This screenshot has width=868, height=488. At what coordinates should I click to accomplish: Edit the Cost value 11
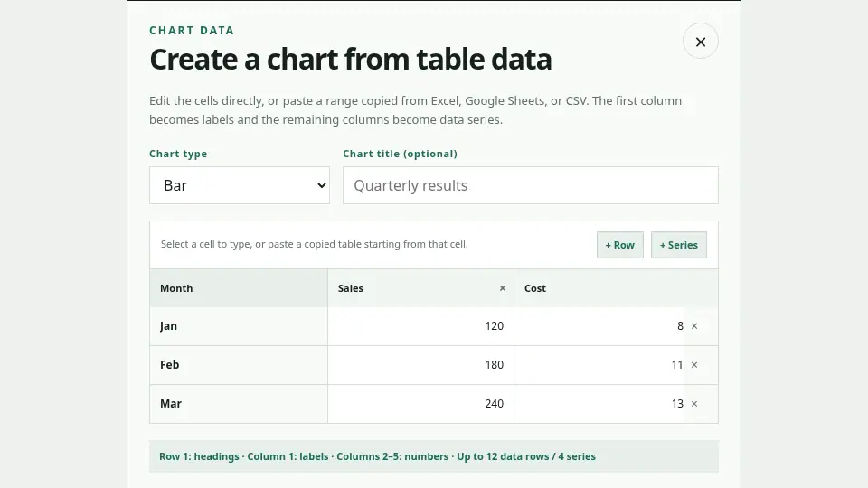600,365
